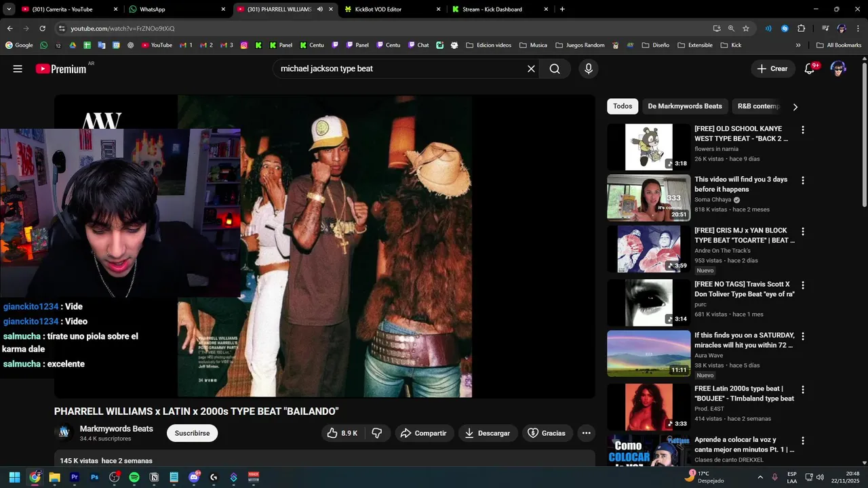Install app icon in the address bar
868x488 pixels.
717,28
